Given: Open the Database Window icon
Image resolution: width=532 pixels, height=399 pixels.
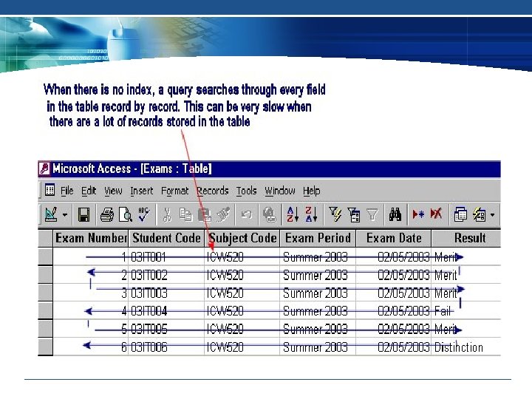Looking at the screenshot, I should 460,215.
